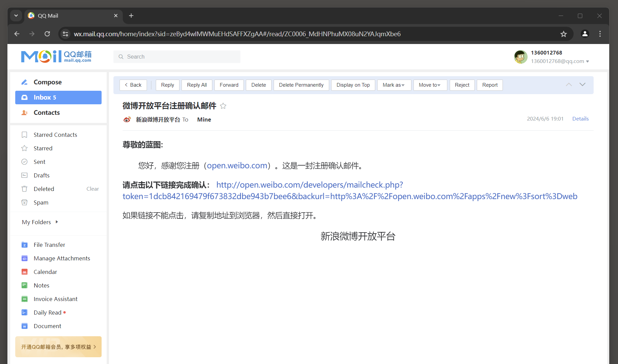Image resolution: width=618 pixels, height=364 pixels.
Task: Click the Invoice Assistant icon
Action: (24, 299)
